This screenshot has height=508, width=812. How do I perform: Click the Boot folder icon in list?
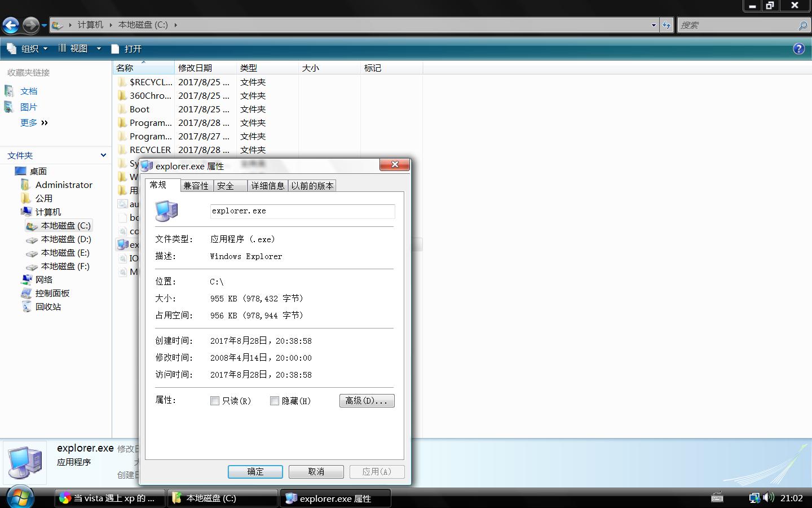pyautogui.click(x=122, y=109)
